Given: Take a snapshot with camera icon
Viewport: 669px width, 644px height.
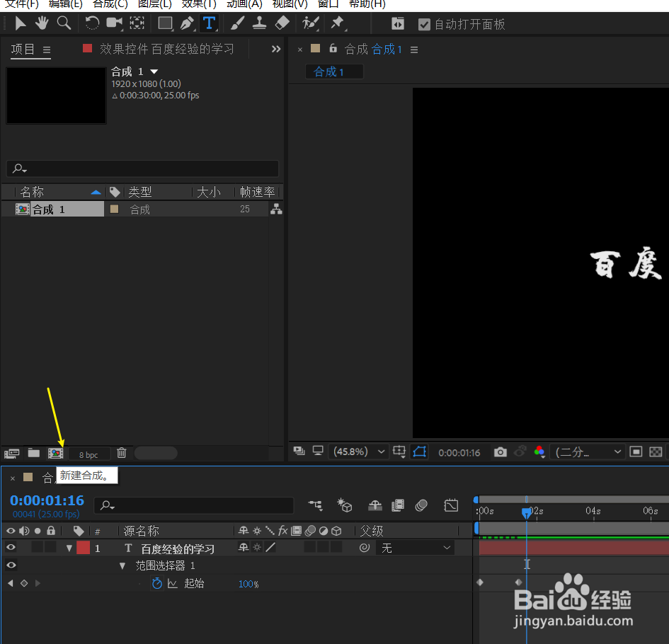Looking at the screenshot, I should pos(500,452).
